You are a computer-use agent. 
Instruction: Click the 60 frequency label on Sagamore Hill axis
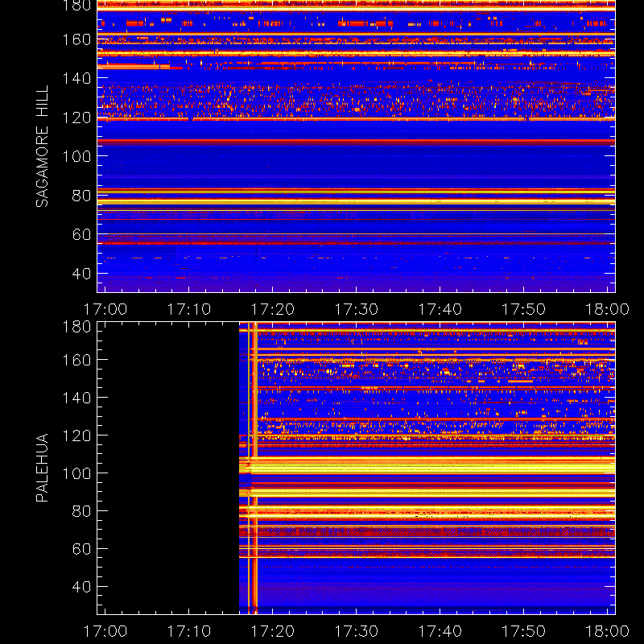(x=82, y=234)
